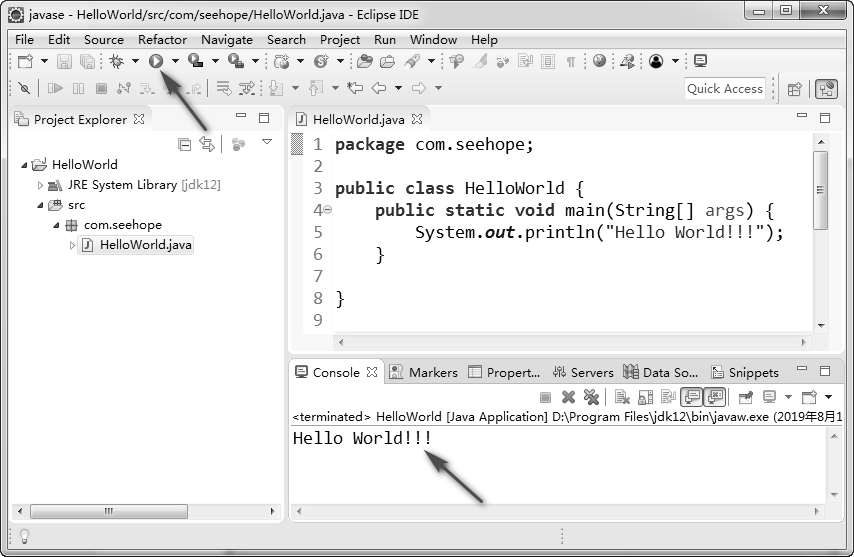Maximize the editor area
This screenshot has width=854, height=557.
tap(825, 118)
